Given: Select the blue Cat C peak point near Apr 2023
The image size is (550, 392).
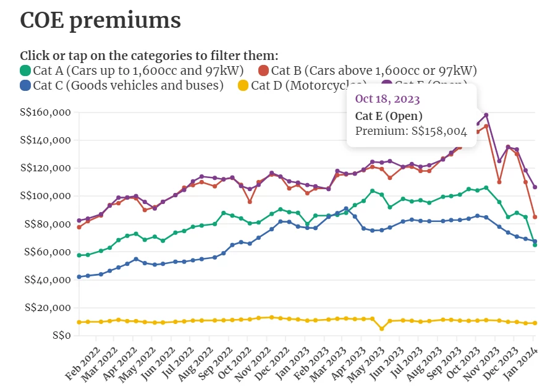Looking at the screenshot, I should (346, 209).
